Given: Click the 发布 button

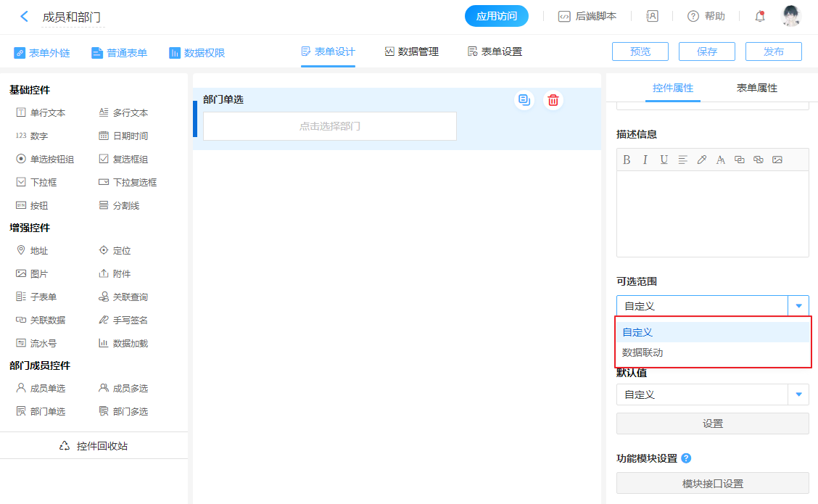Looking at the screenshot, I should [x=774, y=51].
